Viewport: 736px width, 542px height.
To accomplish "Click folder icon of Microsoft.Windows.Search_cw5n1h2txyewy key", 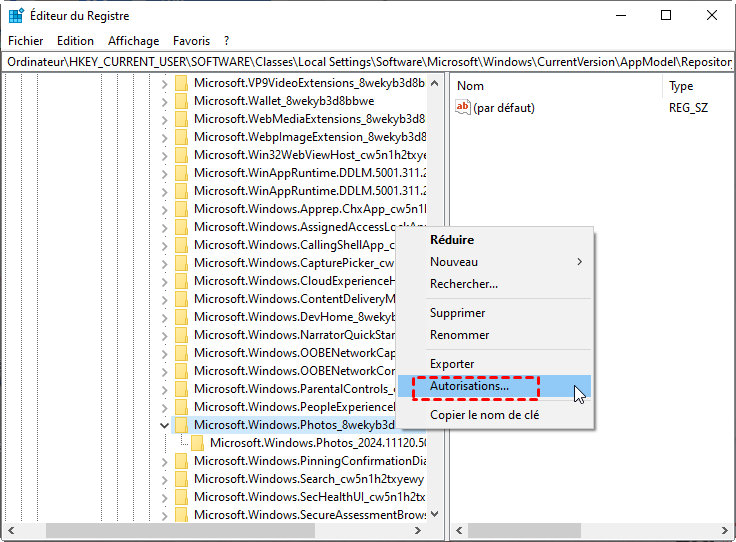I will tap(181, 479).
